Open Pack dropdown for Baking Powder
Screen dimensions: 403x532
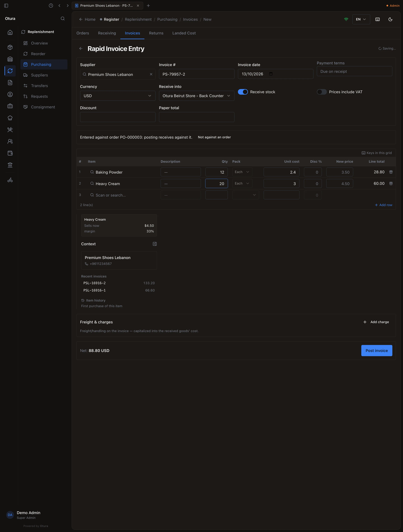(x=242, y=172)
